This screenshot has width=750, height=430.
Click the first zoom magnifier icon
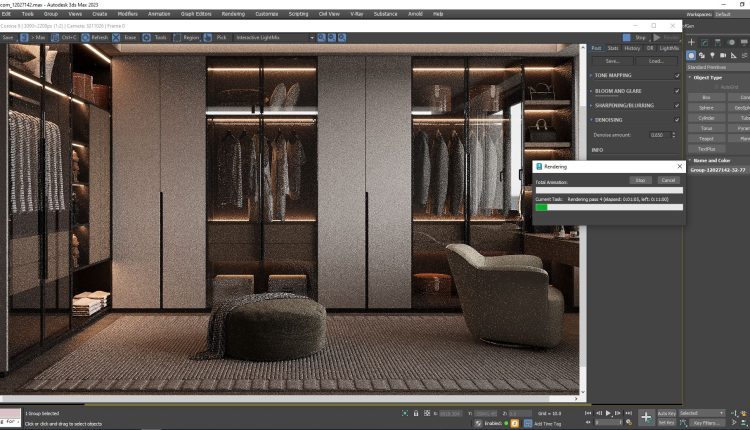click(321, 37)
